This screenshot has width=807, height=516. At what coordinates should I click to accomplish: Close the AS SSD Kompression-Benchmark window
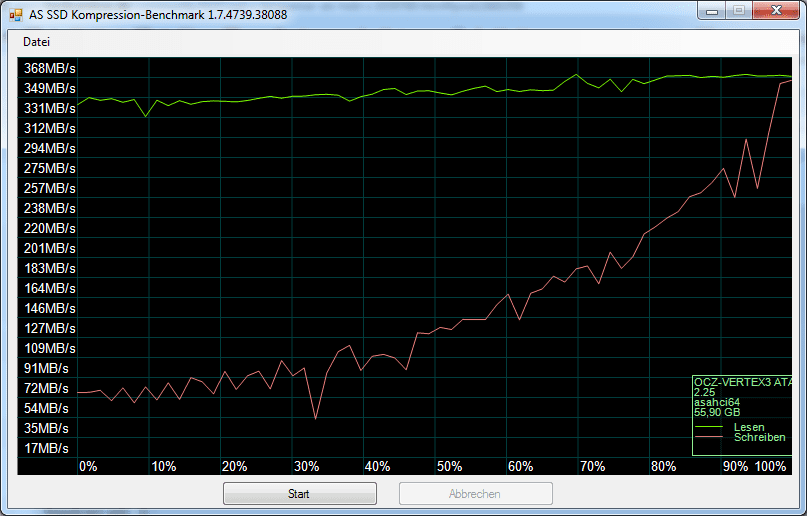click(777, 11)
